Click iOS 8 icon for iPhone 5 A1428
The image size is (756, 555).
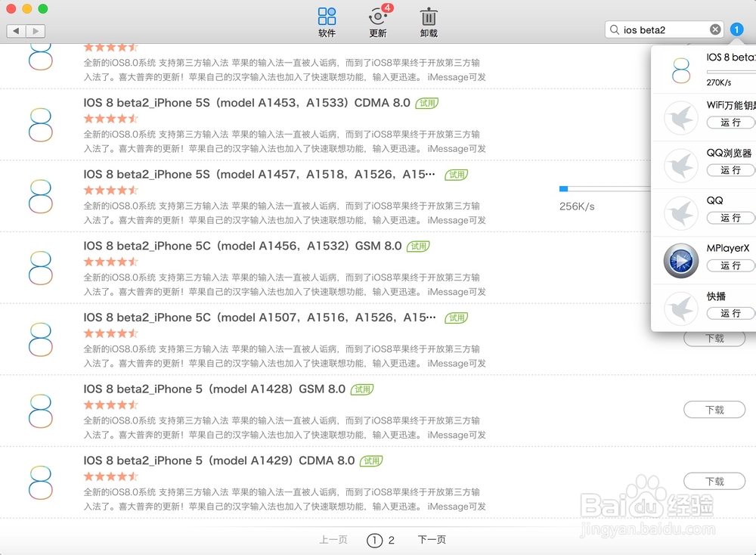point(41,411)
